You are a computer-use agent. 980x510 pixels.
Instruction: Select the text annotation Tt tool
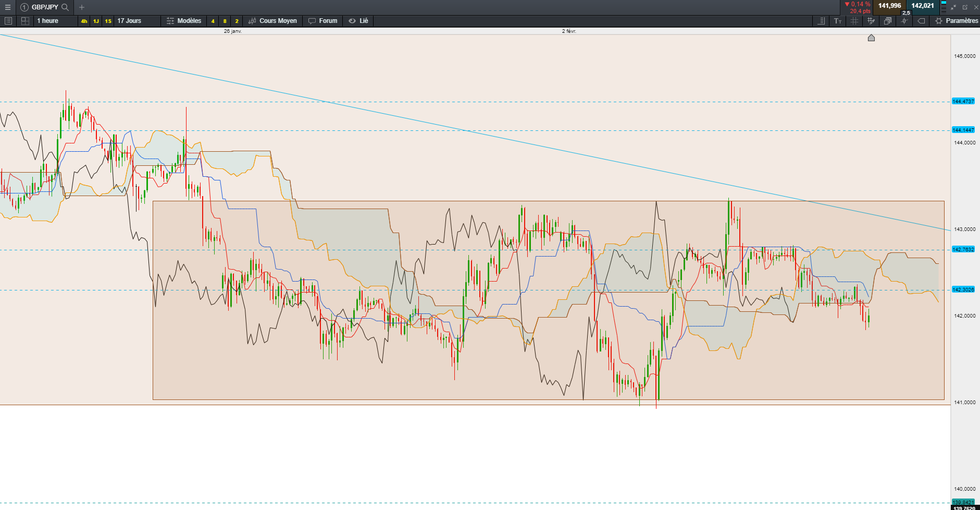click(838, 21)
